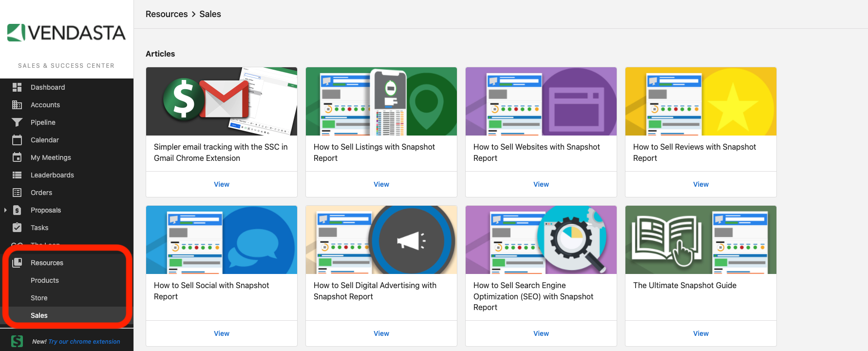Click The Ultimate Snapshot Guide title
The width and height of the screenshot is (868, 351).
(x=685, y=285)
